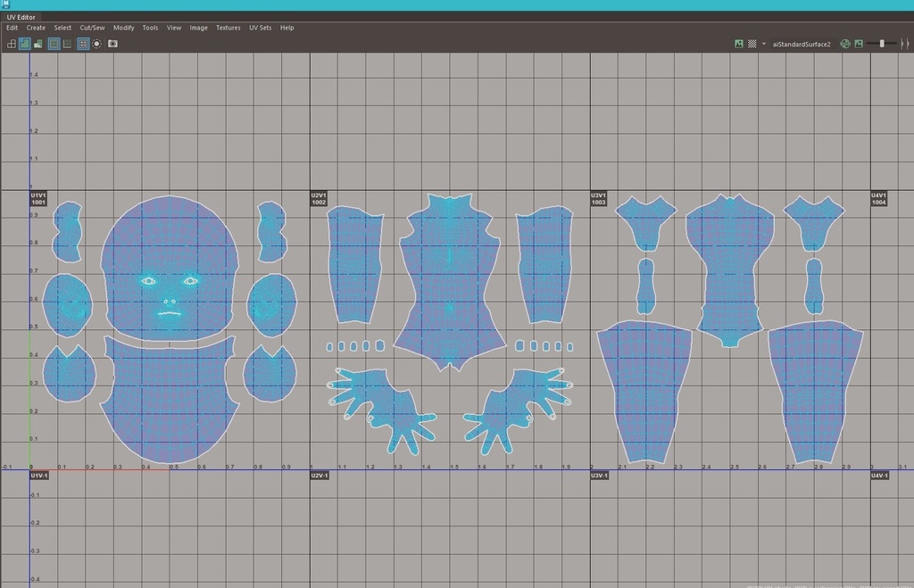
Task: Click the U1V-1 tile label
Action: [x=39, y=476]
